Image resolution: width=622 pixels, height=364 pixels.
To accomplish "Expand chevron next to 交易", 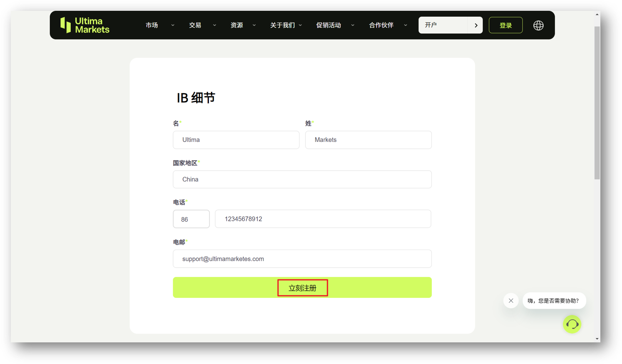I will point(215,25).
